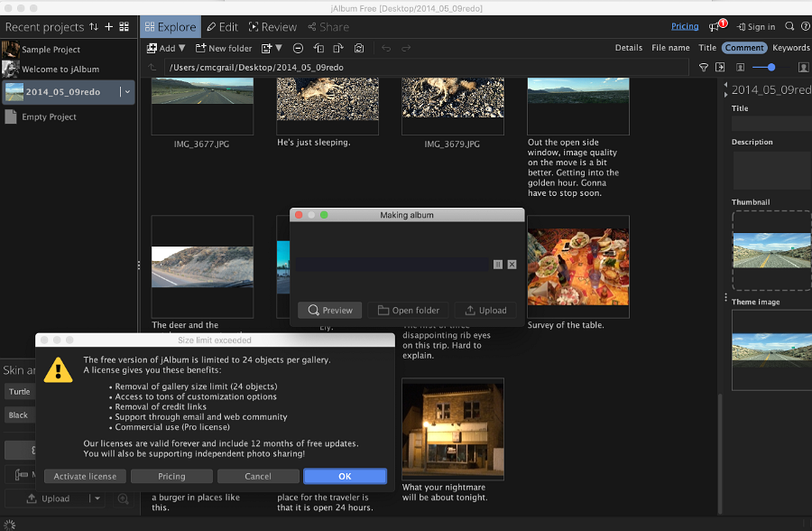Screen dimensions: 812x531
Task: Click small thumbnail size icon
Action: 741,68
